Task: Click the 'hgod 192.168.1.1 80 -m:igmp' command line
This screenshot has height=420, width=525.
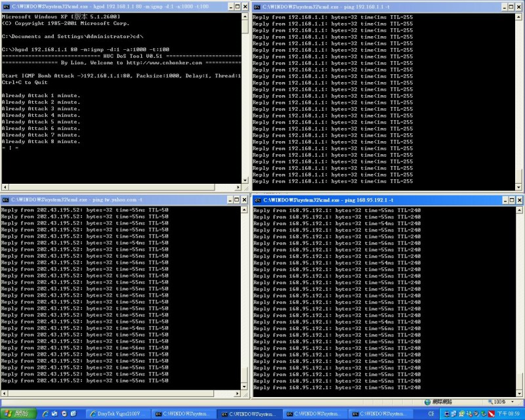Action: (85, 50)
